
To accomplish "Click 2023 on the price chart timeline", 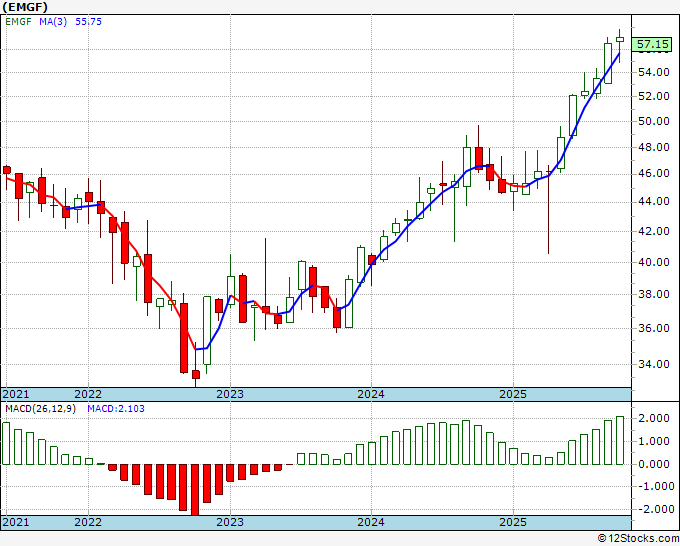I will (x=230, y=394).
